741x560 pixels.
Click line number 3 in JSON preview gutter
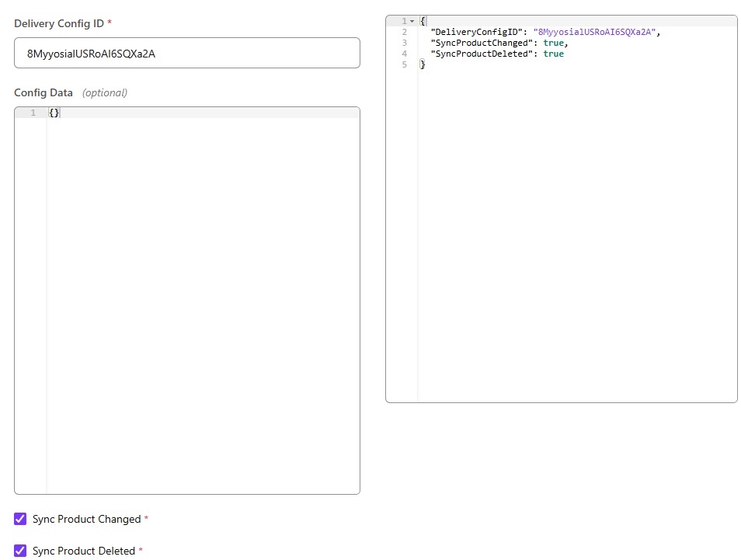(405, 43)
